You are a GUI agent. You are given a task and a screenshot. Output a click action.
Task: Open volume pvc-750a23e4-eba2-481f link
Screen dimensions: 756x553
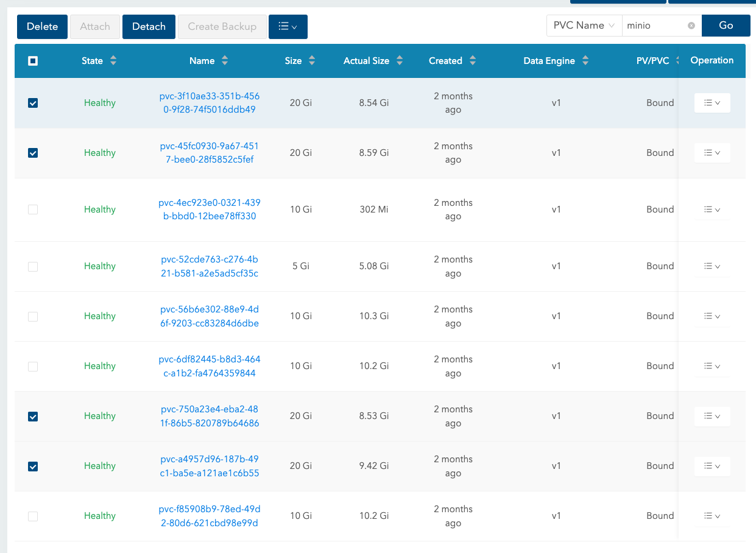[x=210, y=416]
